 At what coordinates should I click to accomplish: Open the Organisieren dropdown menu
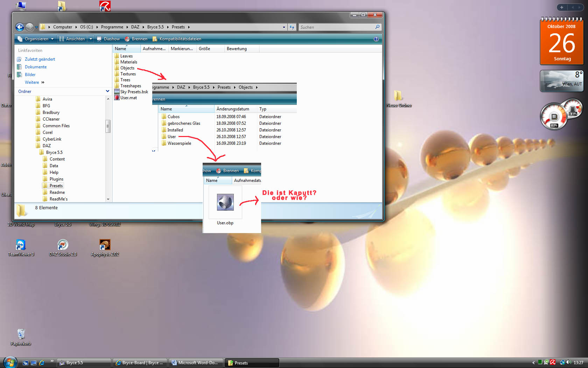pos(36,39)
